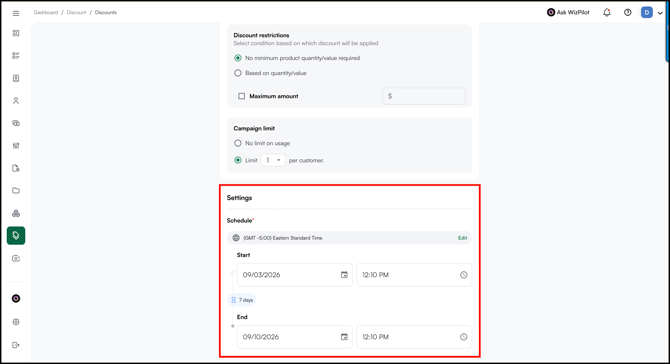Click the blue D user avatar
Screen dimensions: 670x364
pos(646,12)
